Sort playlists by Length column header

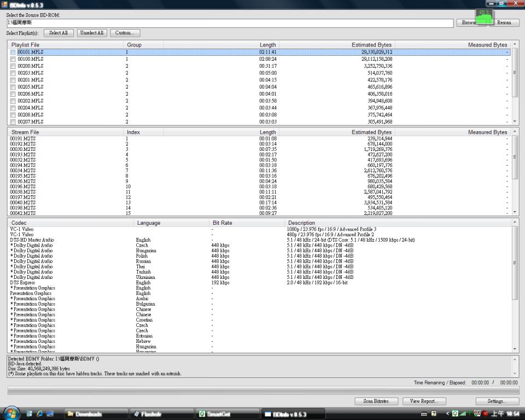pos(267,44)
